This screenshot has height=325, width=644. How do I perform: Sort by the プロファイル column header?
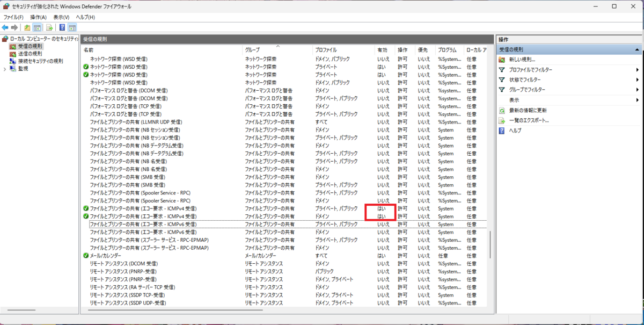tap(343, 49)
